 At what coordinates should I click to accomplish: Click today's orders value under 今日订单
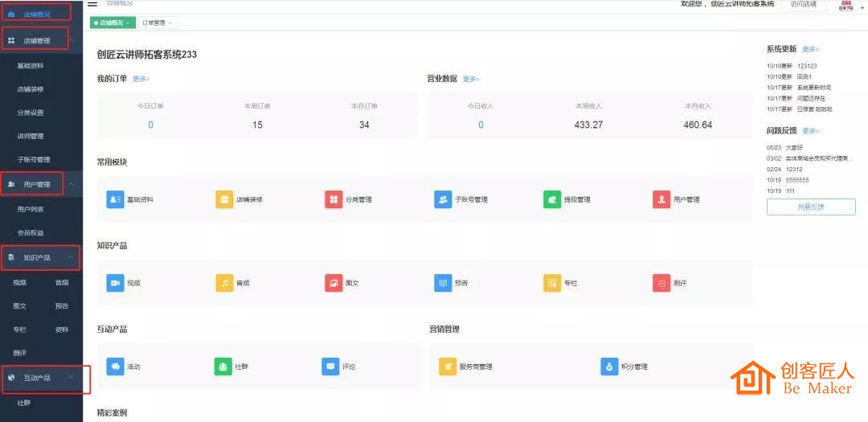point(150,125)
